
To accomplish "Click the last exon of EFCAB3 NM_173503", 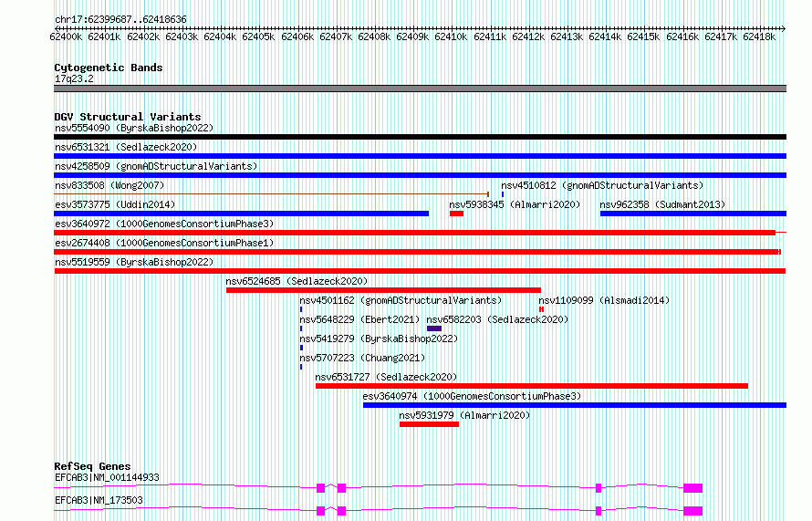I will pyautogui.click(x=692, y=511).
